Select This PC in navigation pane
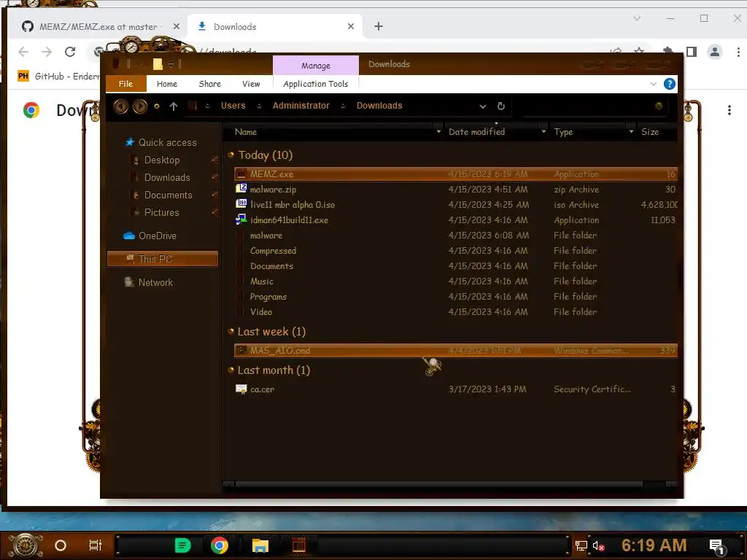Image resolution: width=747 pixels, height=560 pixels. (x=163, y=259)
